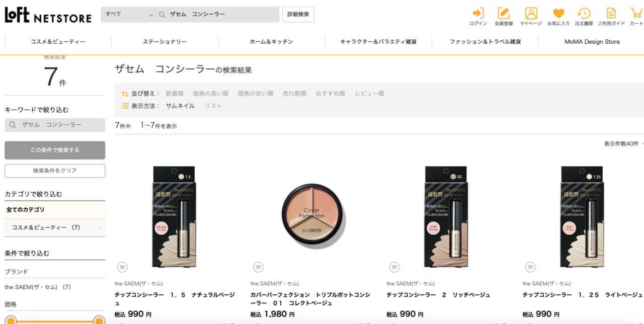Open the shopping cart icon (カート)
This screenshot has width=644, height=324.
pyautogui.click(x=636, y=17)
